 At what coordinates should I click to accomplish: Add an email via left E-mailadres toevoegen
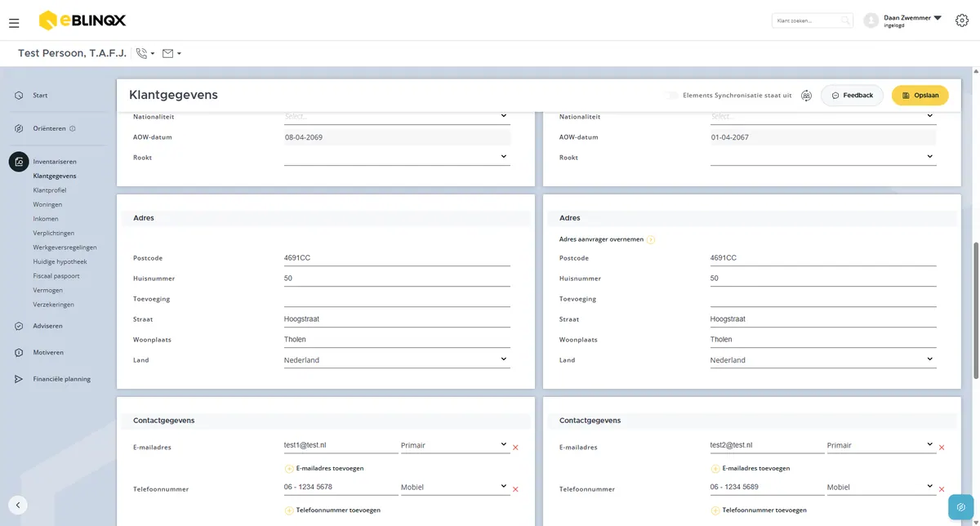click(x=324, y=469)
